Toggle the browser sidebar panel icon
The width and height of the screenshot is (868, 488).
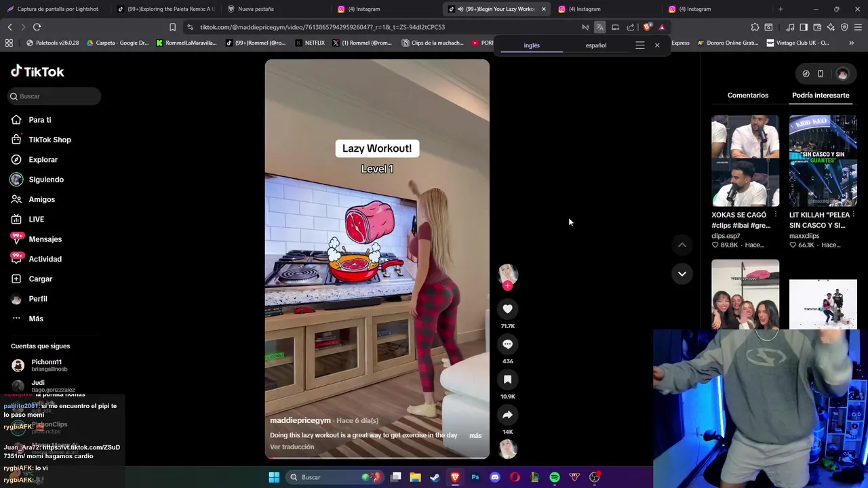[x=804, y=27]
